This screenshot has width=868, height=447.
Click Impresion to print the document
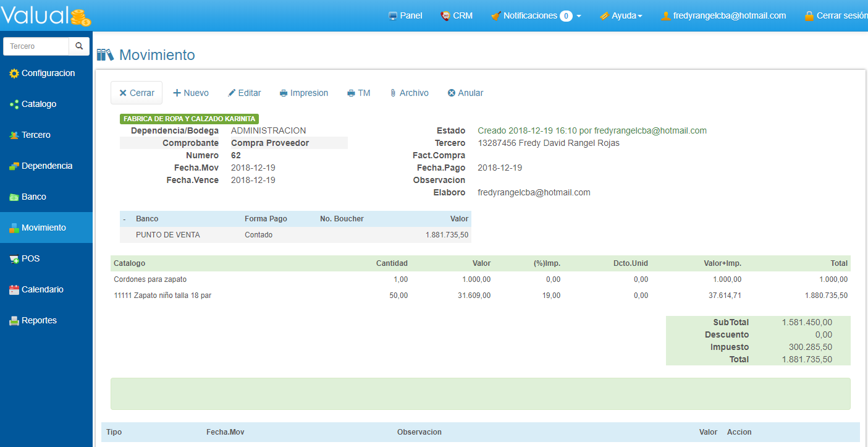[x=303, y=93]
